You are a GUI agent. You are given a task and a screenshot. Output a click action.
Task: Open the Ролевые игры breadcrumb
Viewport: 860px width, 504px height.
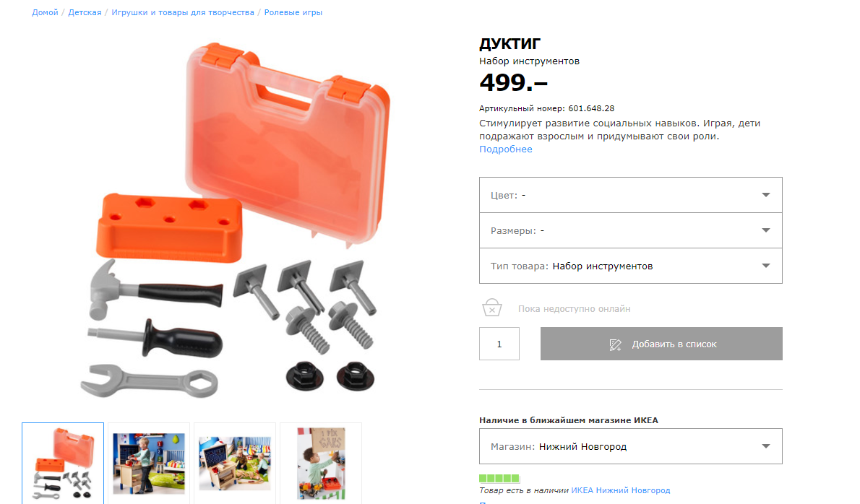pyautogui.click(x=293, y=12)
